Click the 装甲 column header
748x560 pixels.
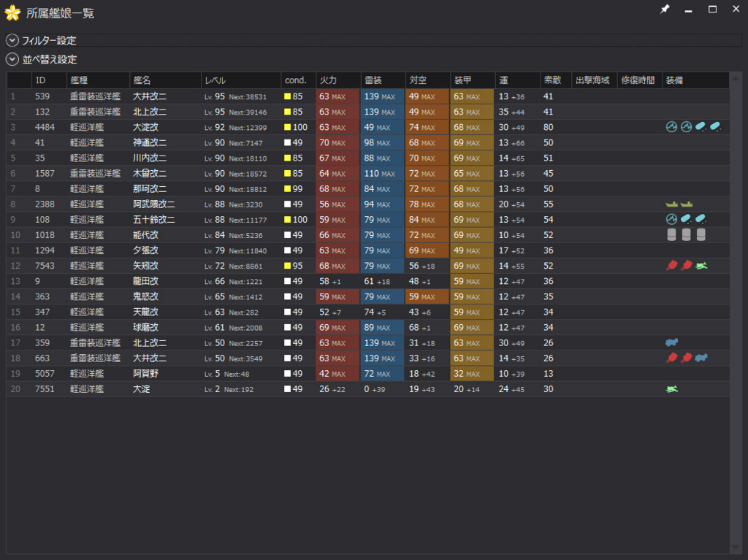click(473, 80)
